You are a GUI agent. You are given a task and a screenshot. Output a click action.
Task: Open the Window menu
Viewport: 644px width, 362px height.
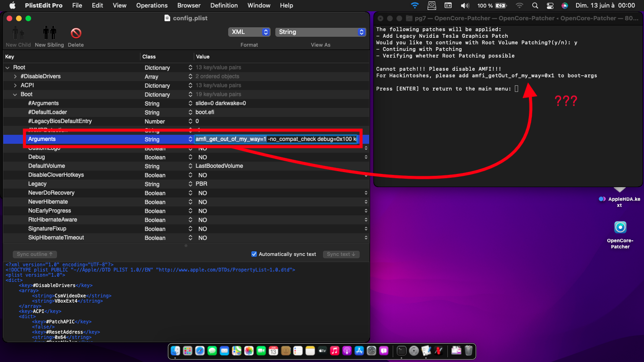click(x=259, y=6)
